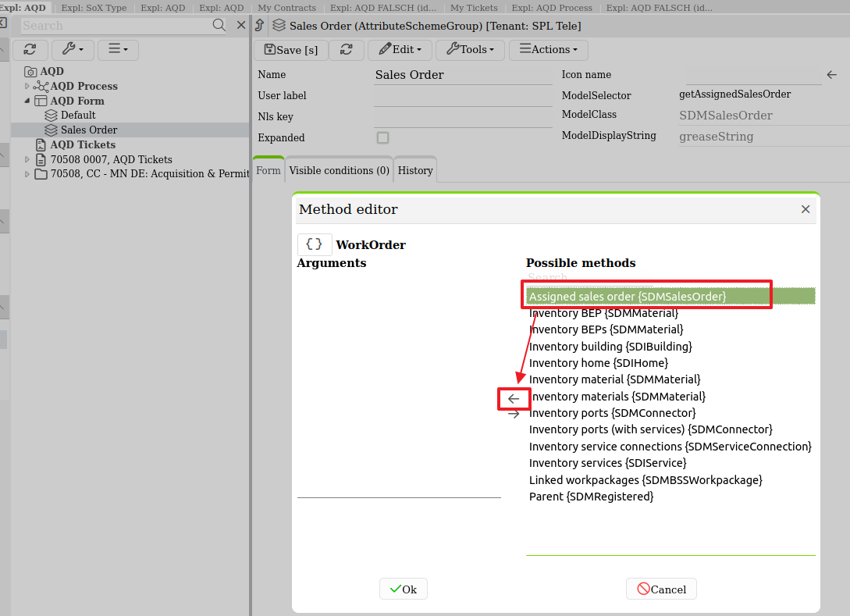Expand the AQD Process tree node
The image size is (850, 616).
[x=27, y=86]
